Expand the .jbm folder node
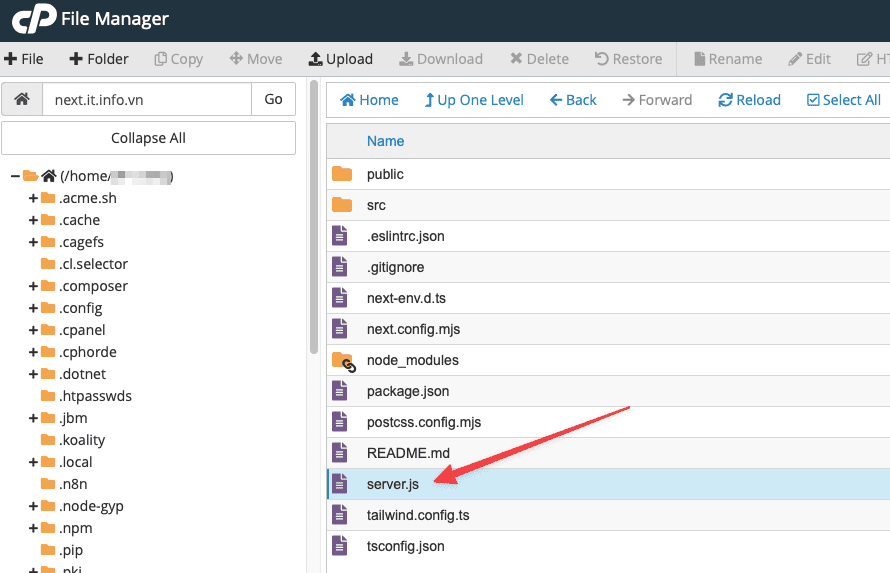The width and height of the screenshot is (890, 573). tap(33, 418)
